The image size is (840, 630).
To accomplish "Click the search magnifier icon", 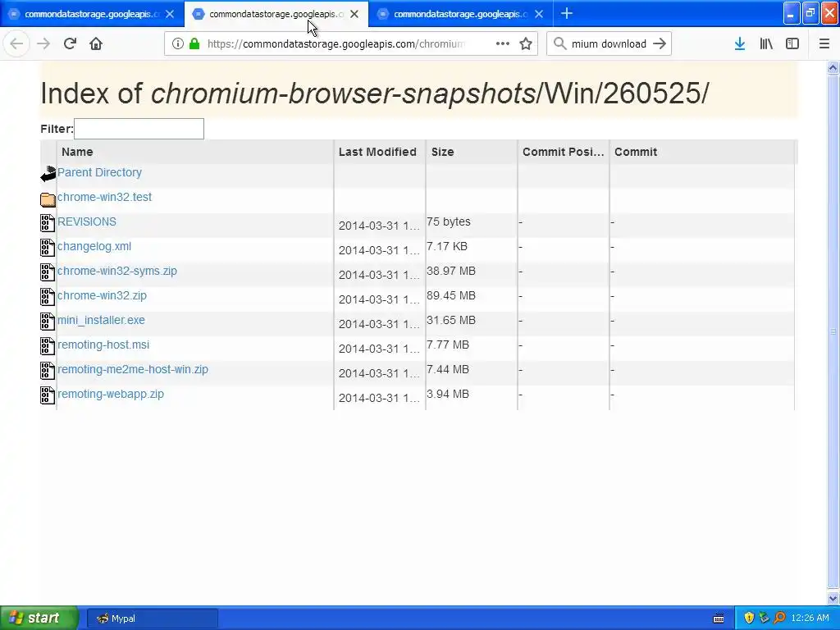I will (x=559, y=44).
